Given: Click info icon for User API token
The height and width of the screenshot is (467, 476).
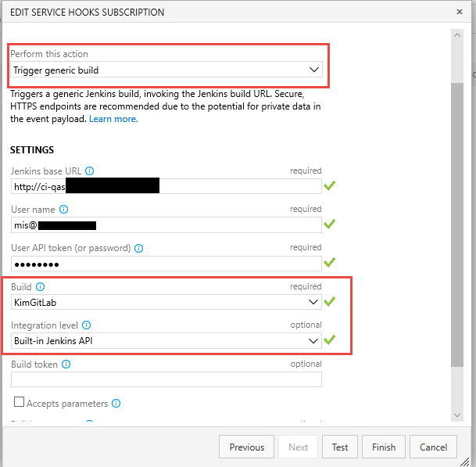Looking at the screenshot, I should coord(138,248).
